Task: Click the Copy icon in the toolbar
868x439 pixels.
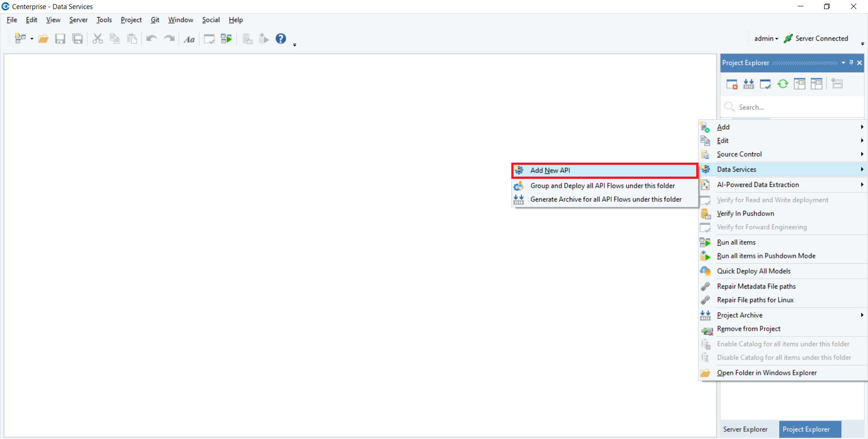Action: pyautogui.click(x=114, y=39)
